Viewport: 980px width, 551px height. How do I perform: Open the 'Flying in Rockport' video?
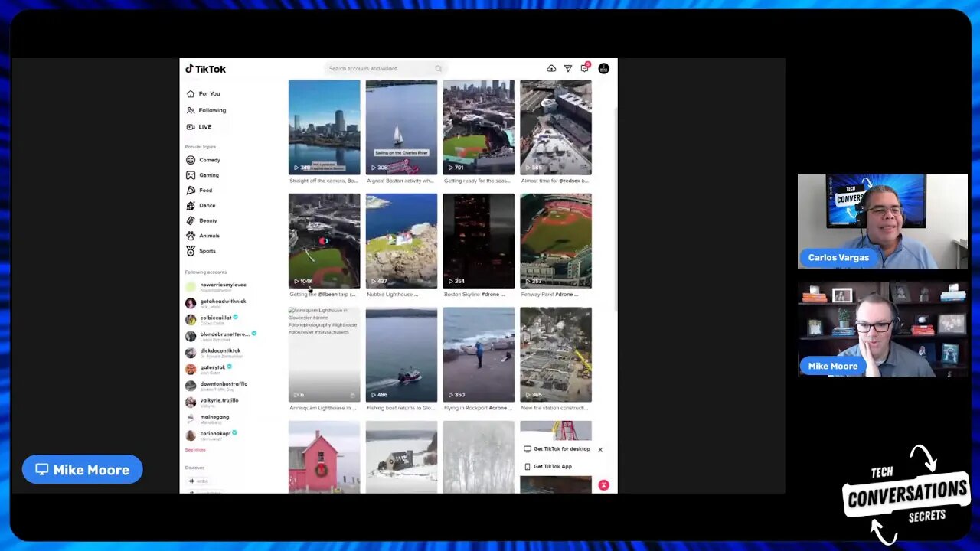tap(479, 354)
